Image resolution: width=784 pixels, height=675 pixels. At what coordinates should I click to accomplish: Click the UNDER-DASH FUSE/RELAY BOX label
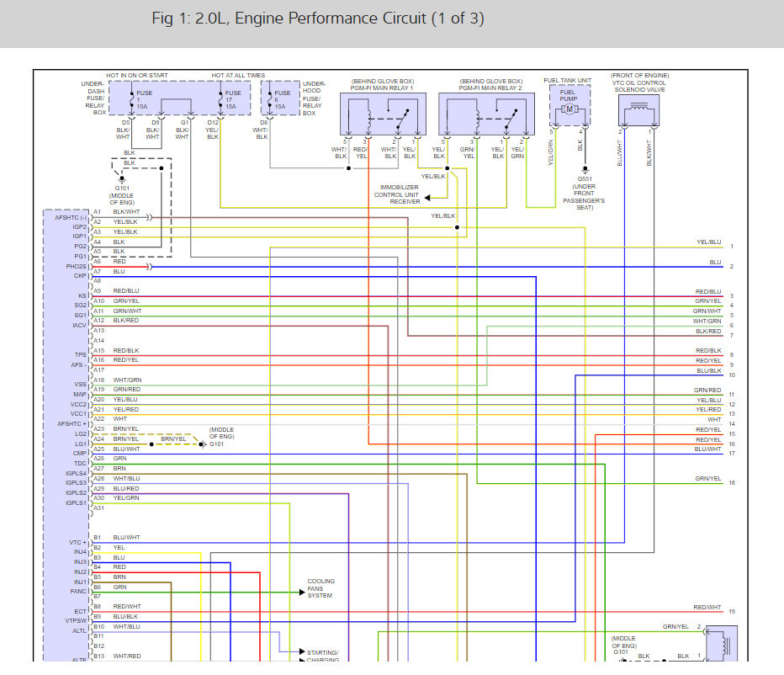pyautogui.click(x=93, y=98)
